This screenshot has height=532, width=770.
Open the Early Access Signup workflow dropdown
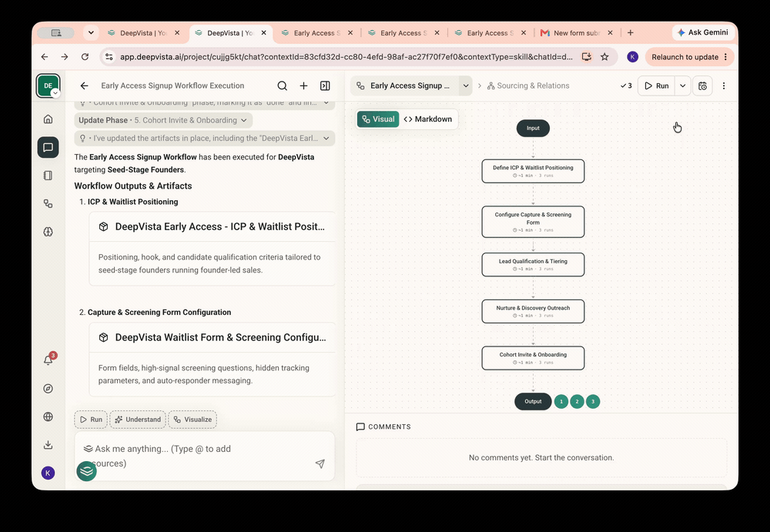pyautogui.click(x=466, y=86)
